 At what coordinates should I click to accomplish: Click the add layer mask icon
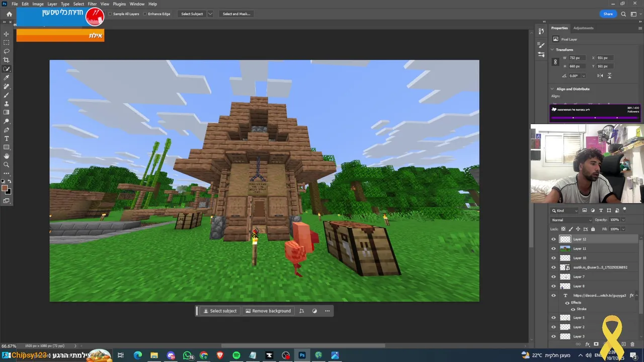pos(596,344)
